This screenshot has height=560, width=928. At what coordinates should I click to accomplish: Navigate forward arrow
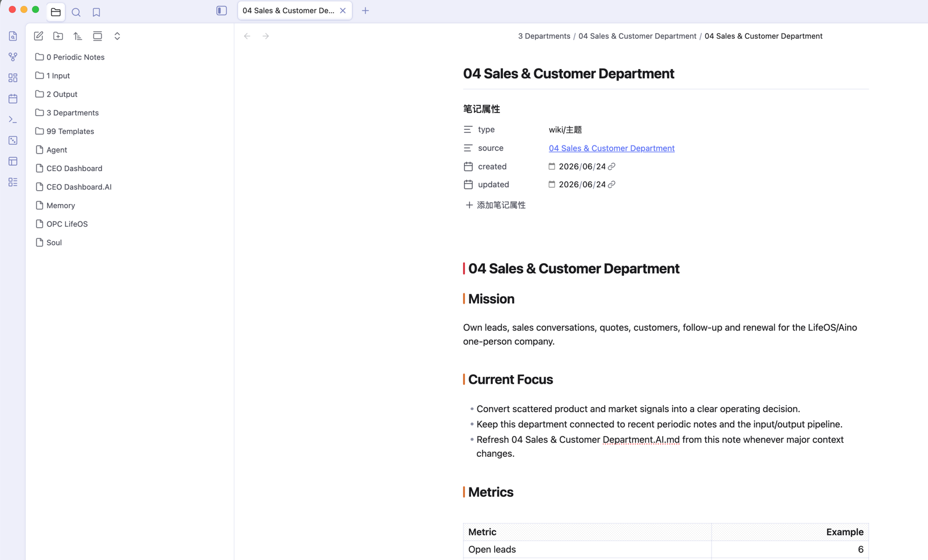coord(266,36)
